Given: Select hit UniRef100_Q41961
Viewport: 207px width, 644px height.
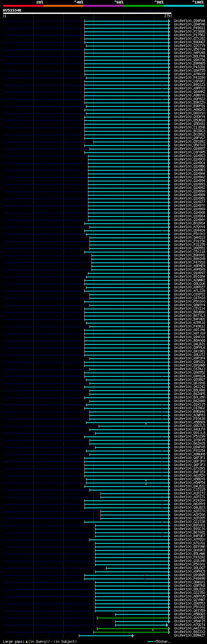Looking at the screenshot, I should 190,351.
